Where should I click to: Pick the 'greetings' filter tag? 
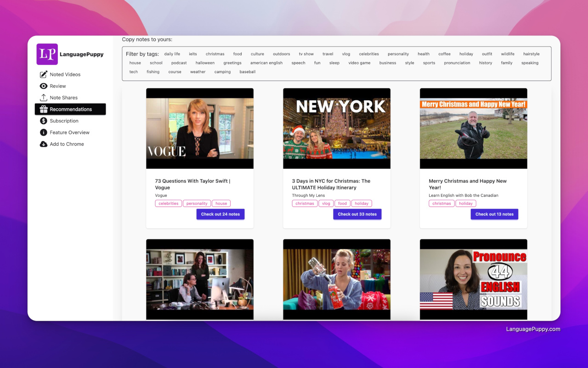232,63
